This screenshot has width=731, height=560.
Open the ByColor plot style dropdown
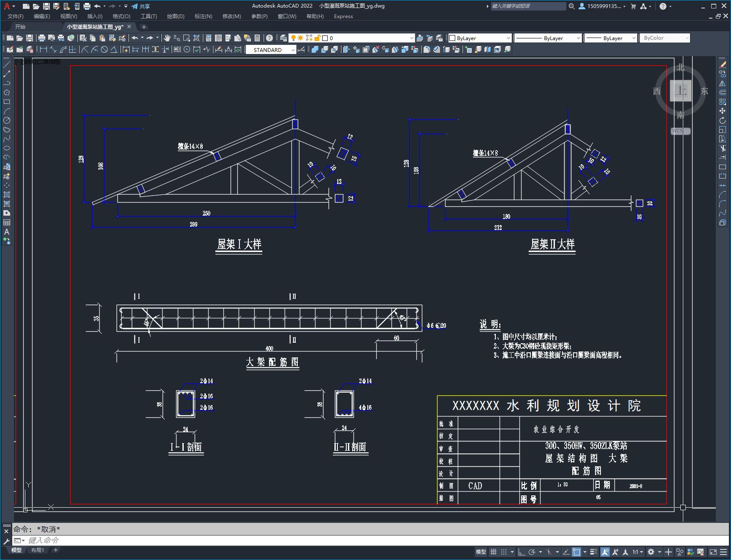click(665, 38)
